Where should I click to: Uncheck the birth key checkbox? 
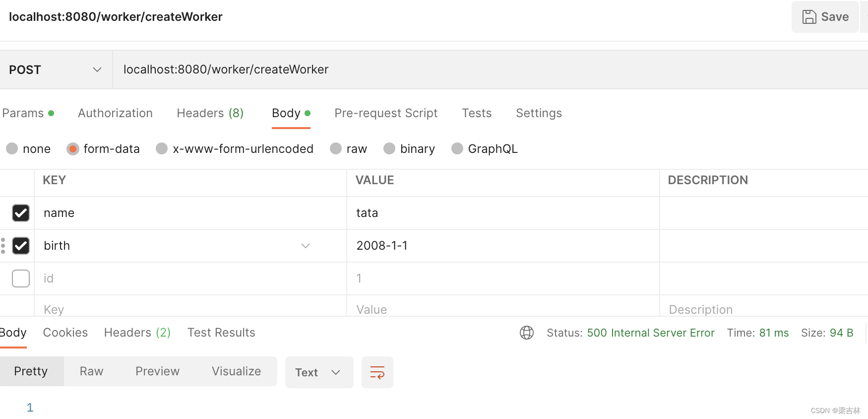21,246
